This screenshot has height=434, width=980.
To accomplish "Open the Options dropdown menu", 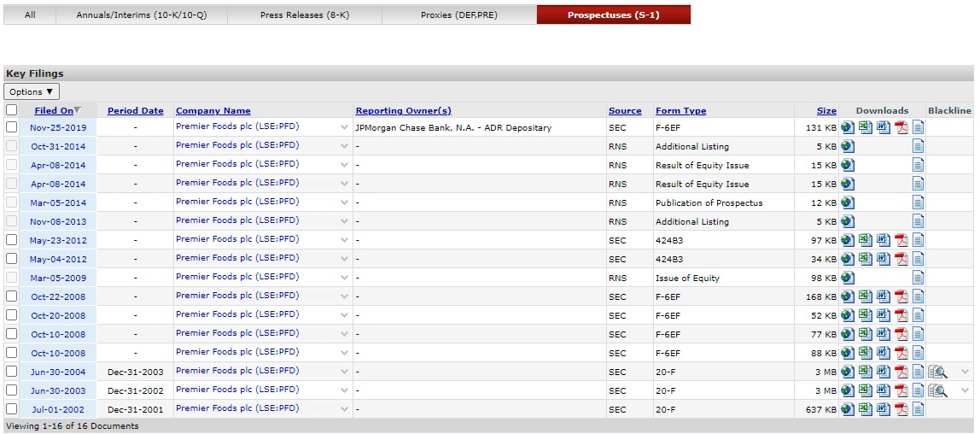I will tap(32, 91).
